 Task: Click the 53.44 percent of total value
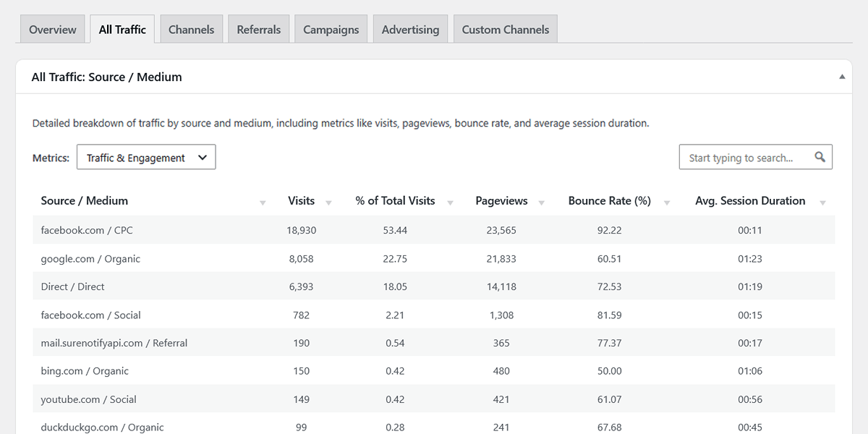click(x=395, y=230)
